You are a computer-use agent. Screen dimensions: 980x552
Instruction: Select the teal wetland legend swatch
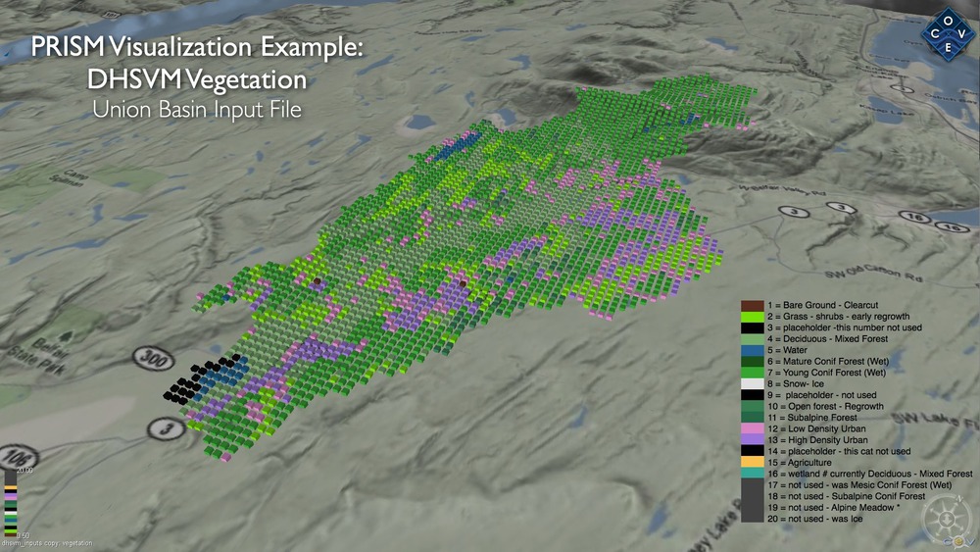click(x=753, y=474)
